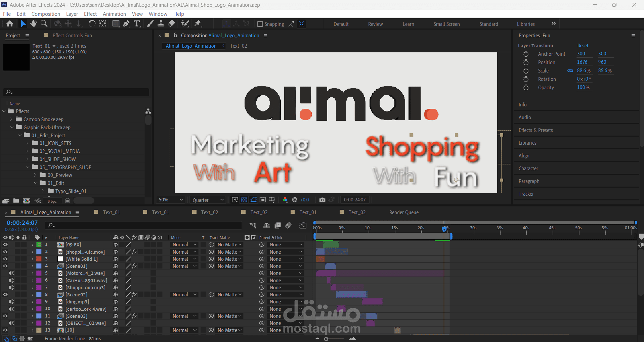Open the Composition menu
The image size is (644, 342).
point(46,14)
